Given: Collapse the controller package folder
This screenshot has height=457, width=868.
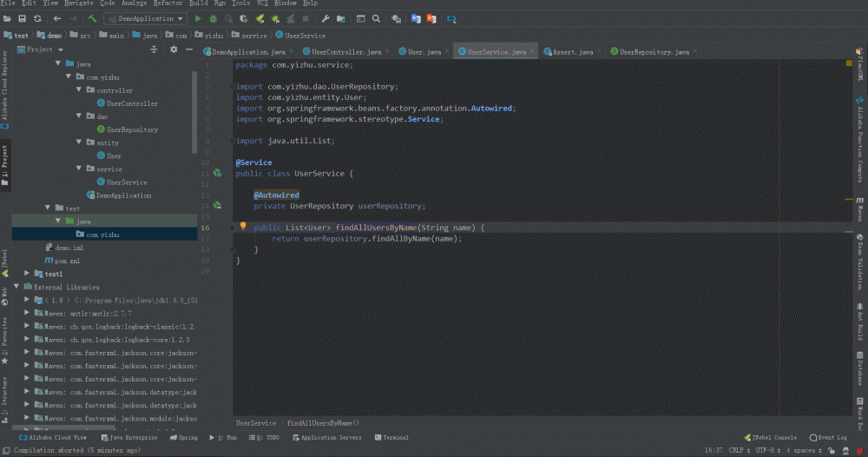Looking at the screenshot, I should [79, 90].
